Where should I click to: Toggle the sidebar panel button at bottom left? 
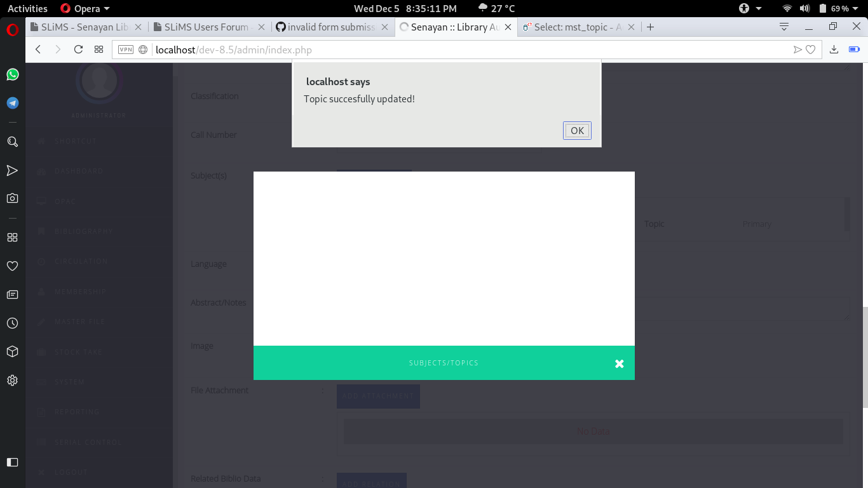tap(12, 462)
